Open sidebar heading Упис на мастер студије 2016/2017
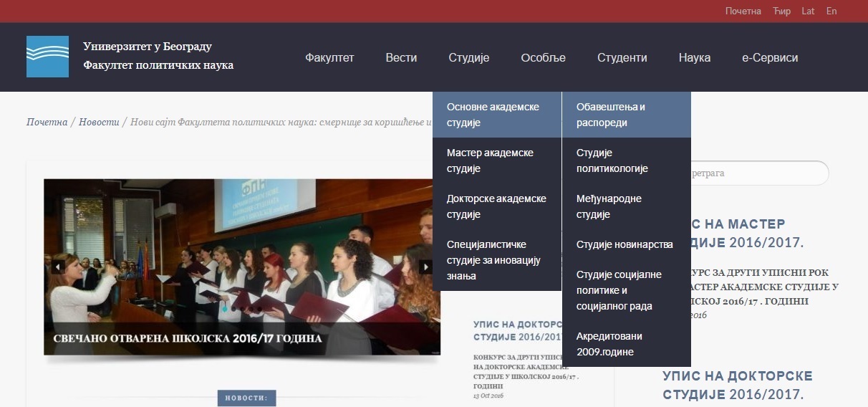This screenshot has width=868, height=407. (x=748, y=234)
